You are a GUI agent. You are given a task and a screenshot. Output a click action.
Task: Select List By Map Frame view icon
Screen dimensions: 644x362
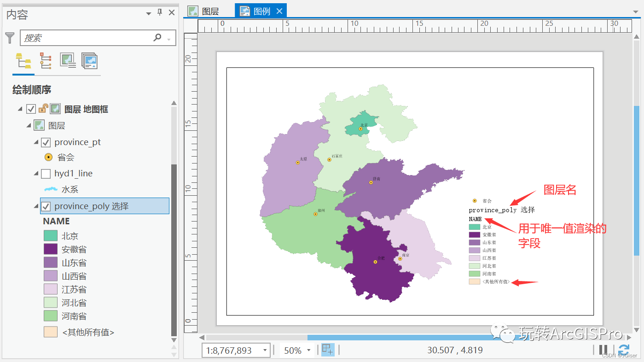click(68, 61)
